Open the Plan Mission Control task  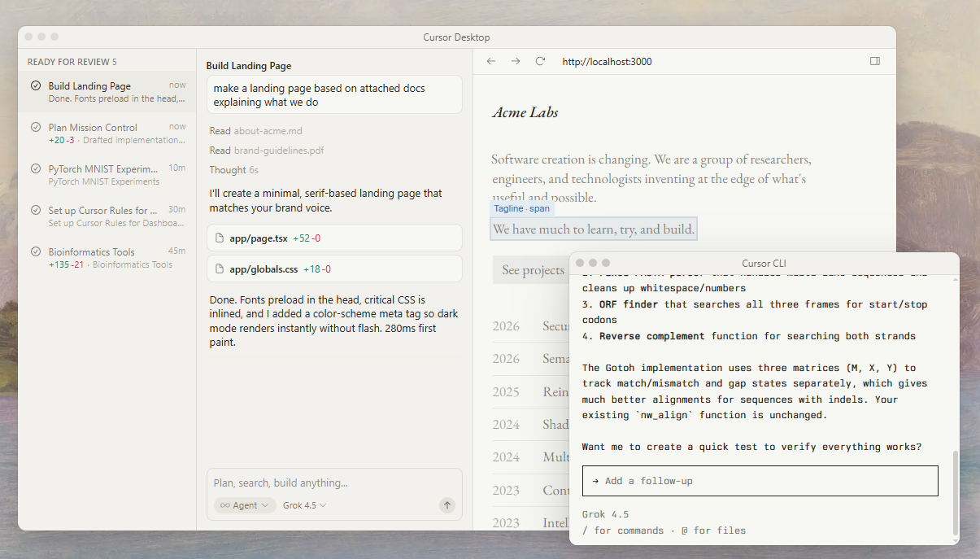pyautogui.click(x=107, y=133)
